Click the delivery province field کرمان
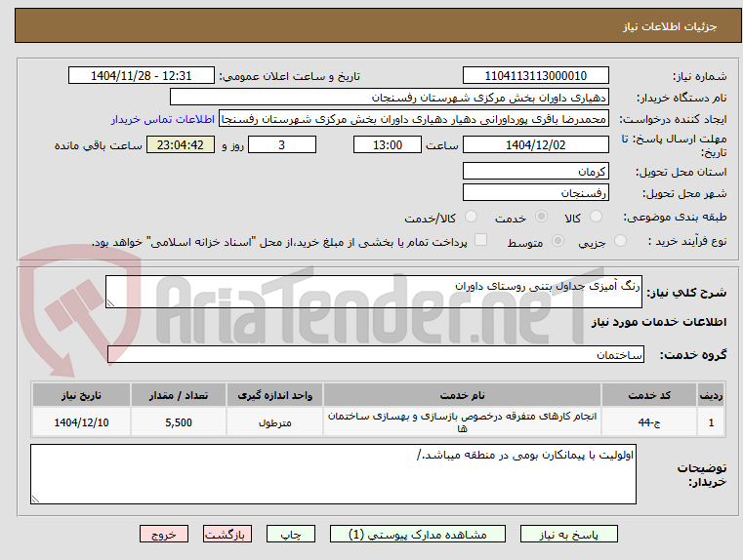The height and width of the screenshot is (560, 743). [x=535, y=171]
